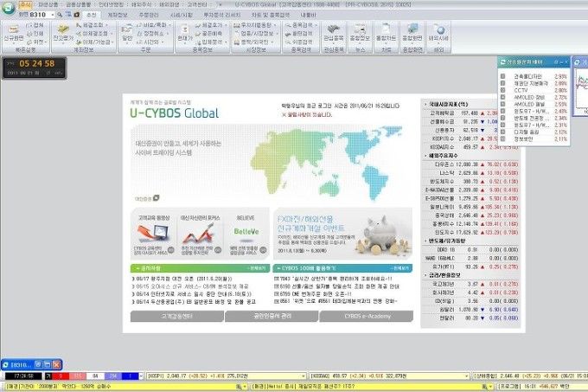Click the 대신증권 link icon below map
Screen dimensions: 588x392
click(156, 197)
